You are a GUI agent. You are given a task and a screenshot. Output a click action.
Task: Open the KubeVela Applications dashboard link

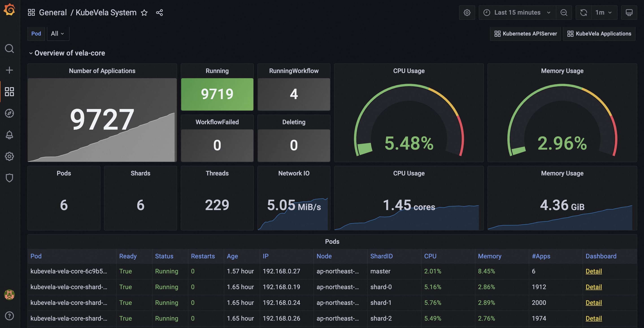click(599, 33)
